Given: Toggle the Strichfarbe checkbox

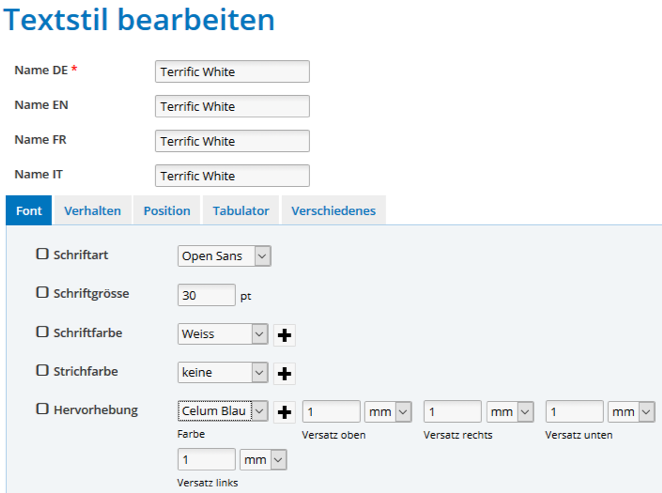Looking at the screenshot, I should click(42, 370).
